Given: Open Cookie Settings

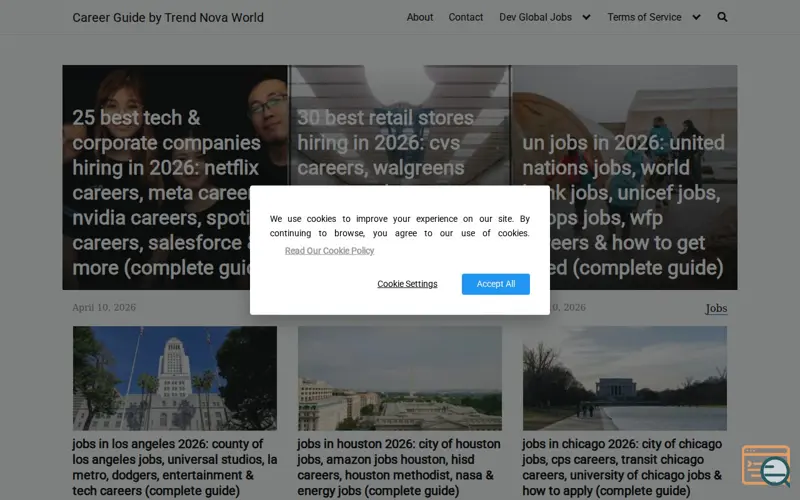Looking at the screenshot, I should pyautogui.click(x=407, y=284).
